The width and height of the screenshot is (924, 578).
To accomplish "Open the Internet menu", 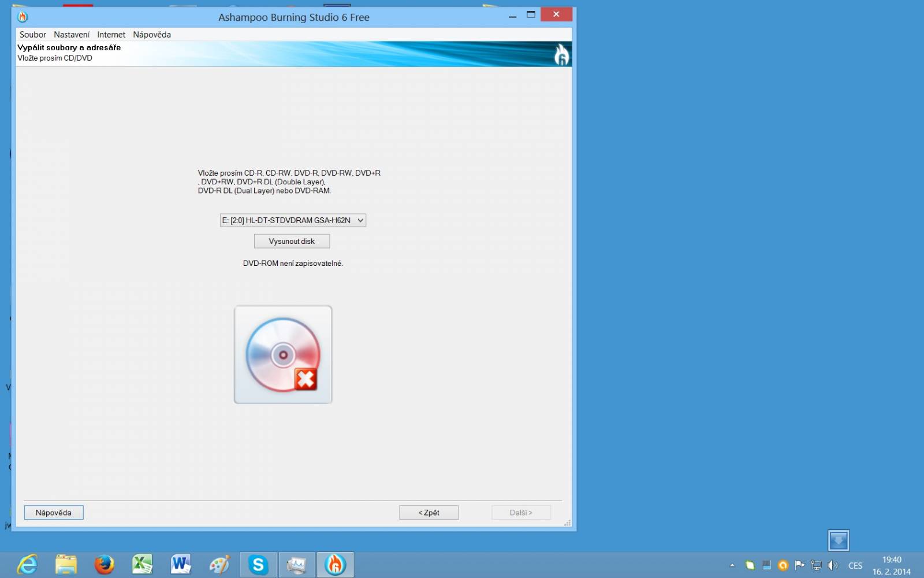I will pyautogui.click(x=111, y=35).
